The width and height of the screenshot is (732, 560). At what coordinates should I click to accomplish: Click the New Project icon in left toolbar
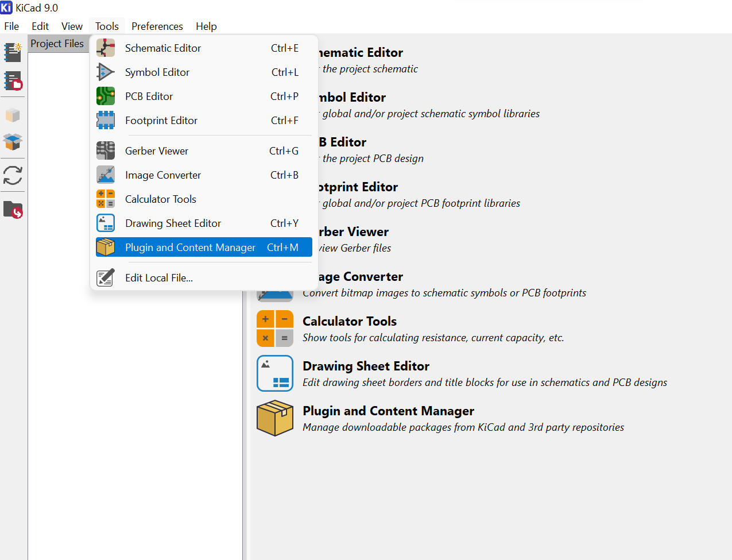pyautogui.click(x=13, y=52)
